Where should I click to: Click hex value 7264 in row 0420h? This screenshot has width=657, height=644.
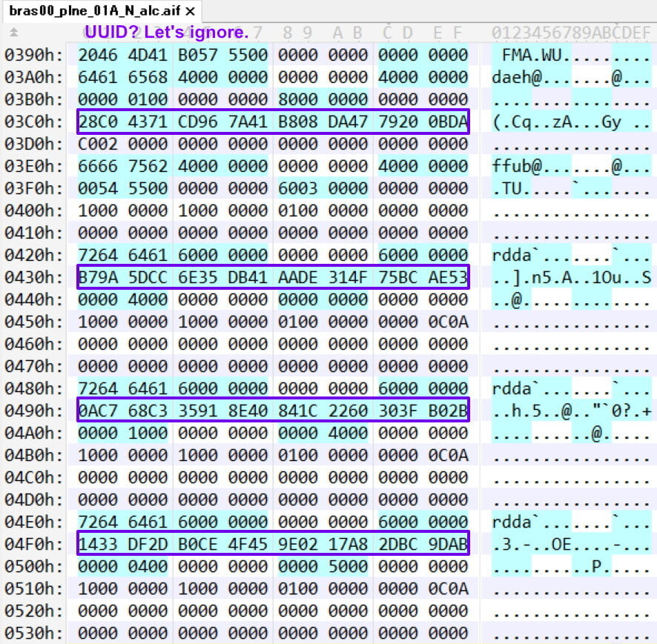tap(98, 255)
